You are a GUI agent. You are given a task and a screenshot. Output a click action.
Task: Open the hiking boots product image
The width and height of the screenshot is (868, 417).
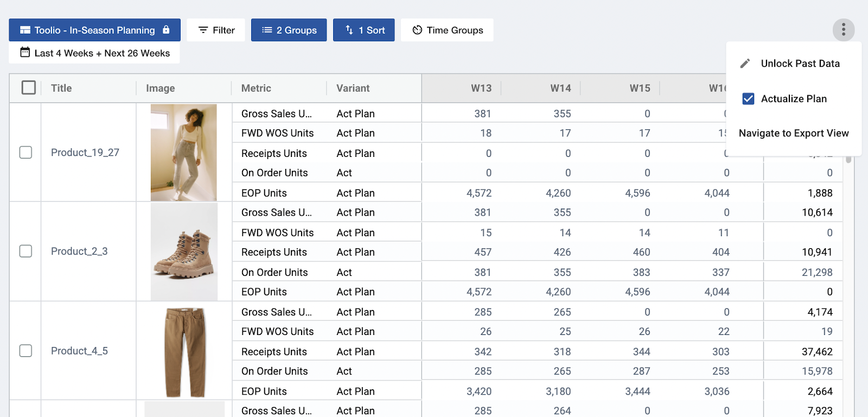(x=184, y=251)
